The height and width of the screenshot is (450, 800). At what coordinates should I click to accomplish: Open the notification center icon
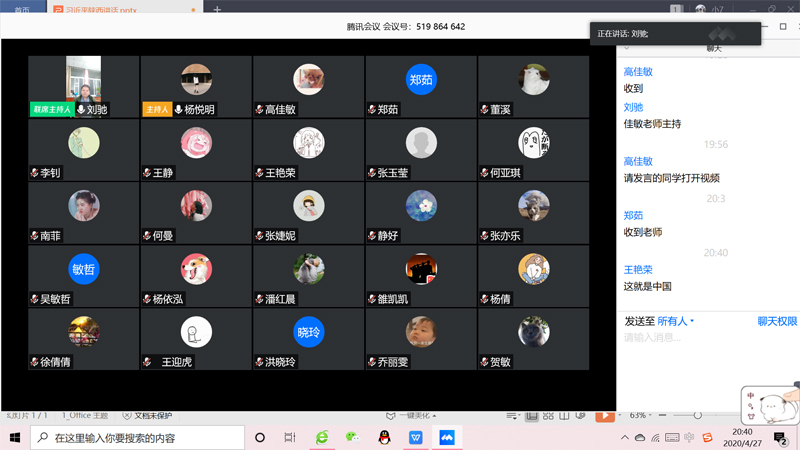point(780,438)
